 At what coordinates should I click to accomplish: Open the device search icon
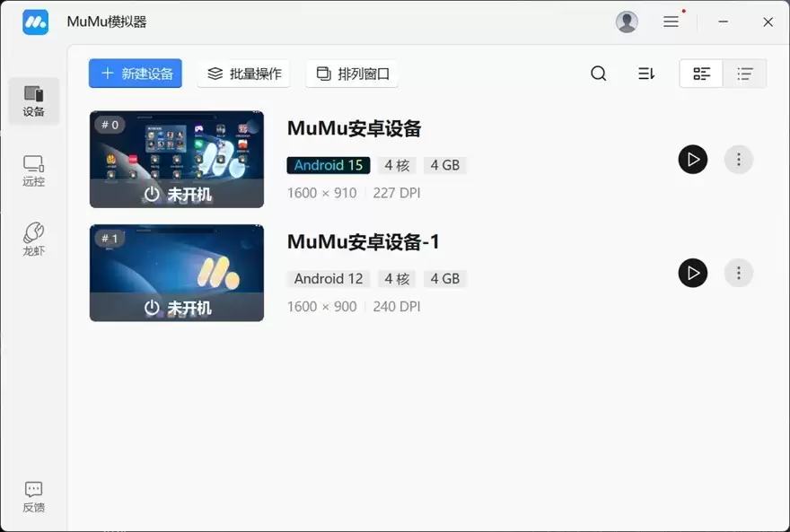coord(598,74)
